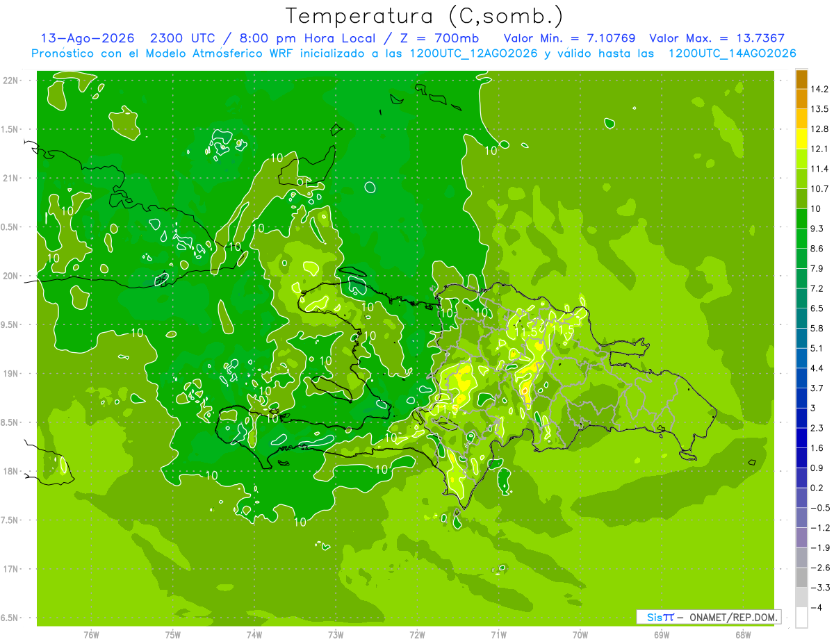Viewport: 834px width, 644px height.
Task: Click the '75W' longitude axis label
Action: click(172, 634)
